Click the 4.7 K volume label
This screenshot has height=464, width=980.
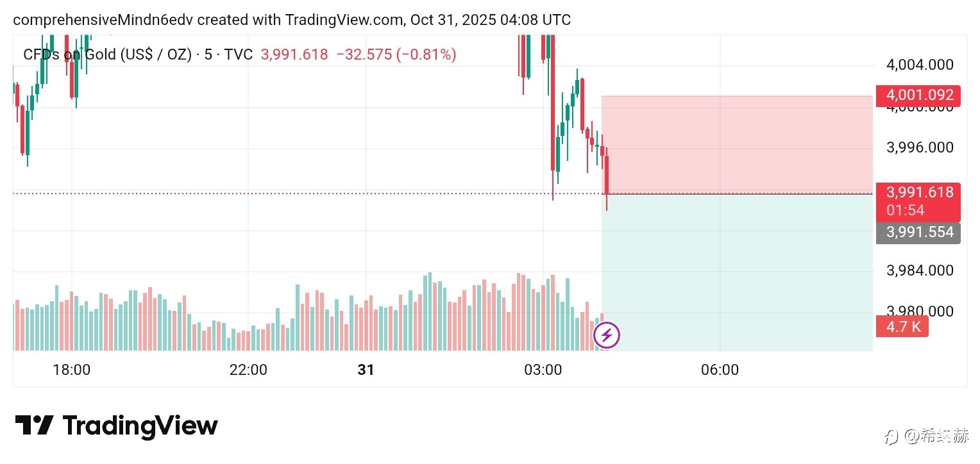pos(902,327)
